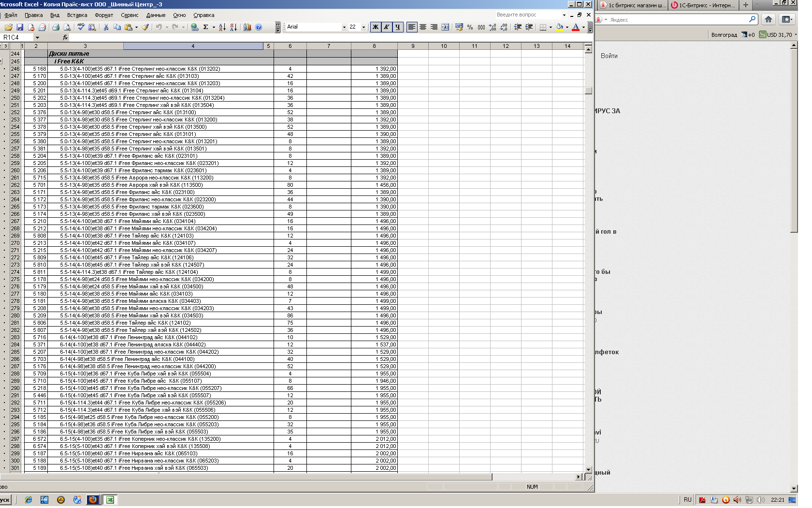The image size is (812, 508).
Task: Sort descending with the Я-A icon
Action: 233,27
